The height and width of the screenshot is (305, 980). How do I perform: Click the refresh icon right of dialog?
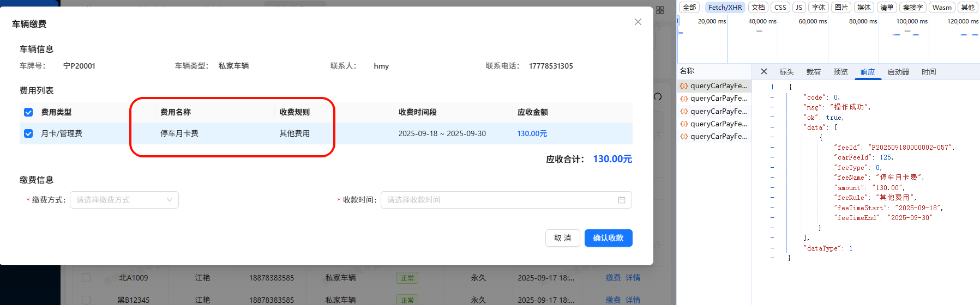point(658,96)
